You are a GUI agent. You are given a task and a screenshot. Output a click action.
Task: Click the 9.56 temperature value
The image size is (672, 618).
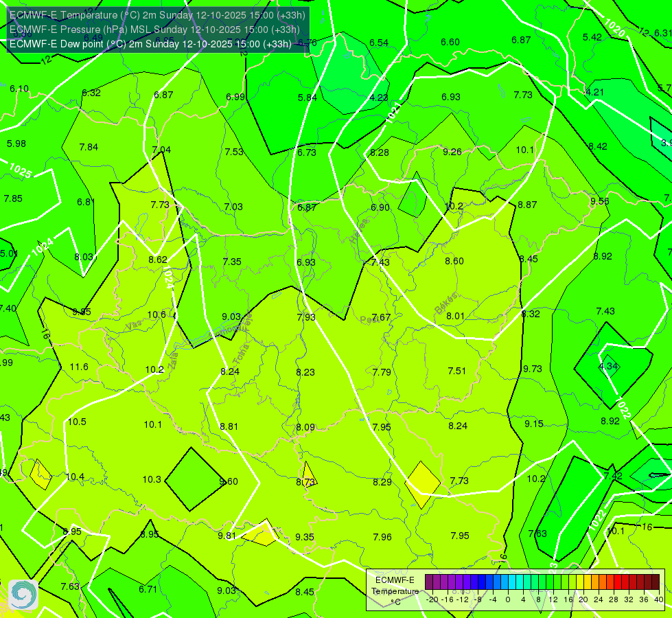[599, 202]
